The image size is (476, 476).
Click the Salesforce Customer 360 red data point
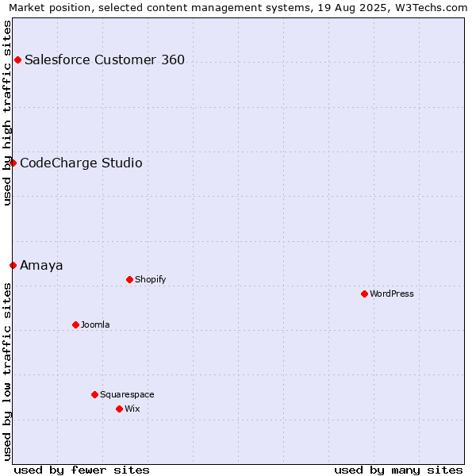[18, 60]
